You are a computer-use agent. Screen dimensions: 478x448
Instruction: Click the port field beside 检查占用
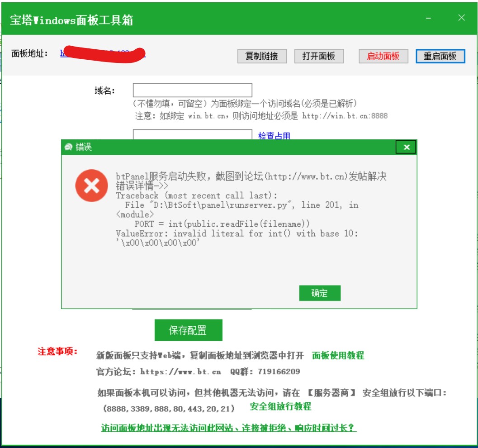point(192,134)
